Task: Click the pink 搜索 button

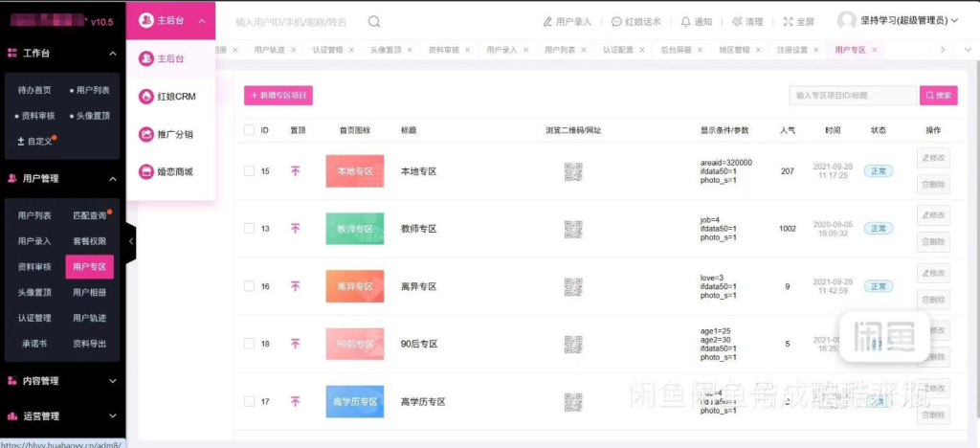Action: click(939, 96)
